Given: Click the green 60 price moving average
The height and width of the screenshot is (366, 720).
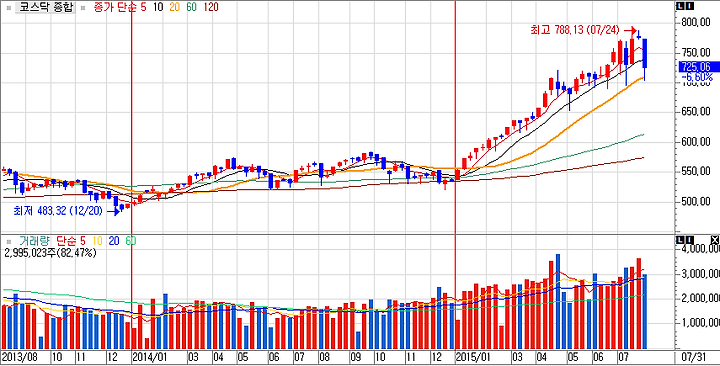Looking at the screenshot, I should tap(192, 7).
